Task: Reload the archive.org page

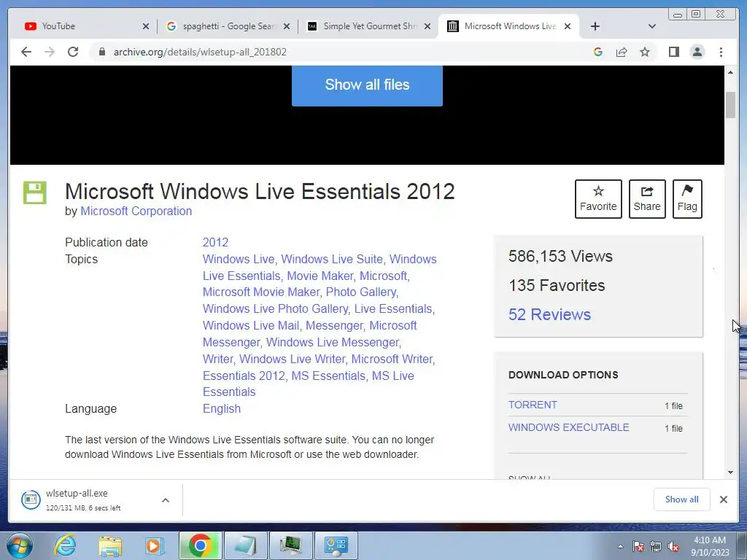Action: point(73,52)
